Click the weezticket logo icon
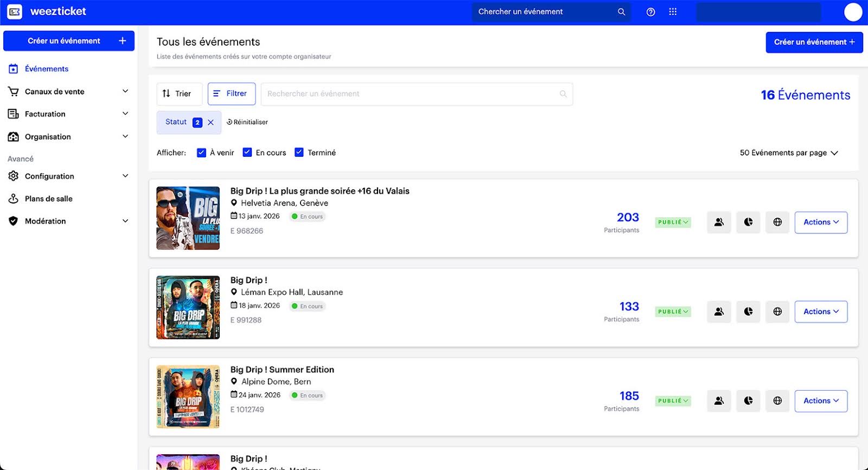This screenshot has width=868, height=470. pyautogui.click(x=15, y=11)
